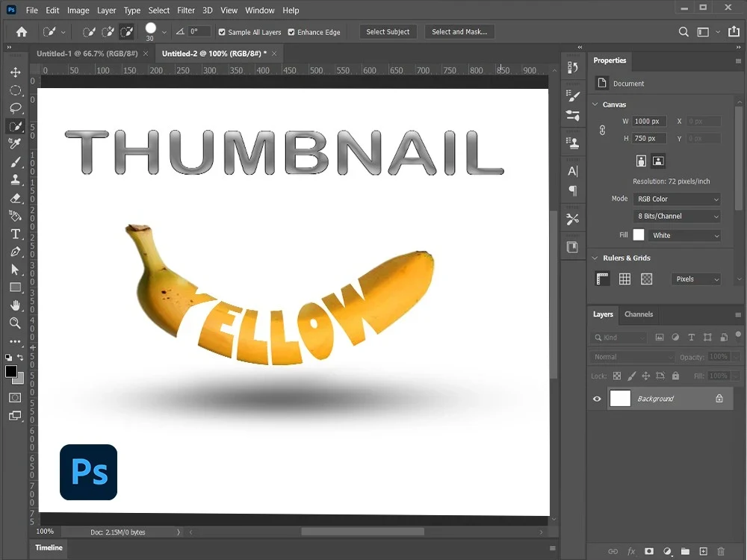This screenshot has width=747, height=560.
Task: Open the Pixels unit dropdown in Rulers & Grids
Action: point(695,279)
